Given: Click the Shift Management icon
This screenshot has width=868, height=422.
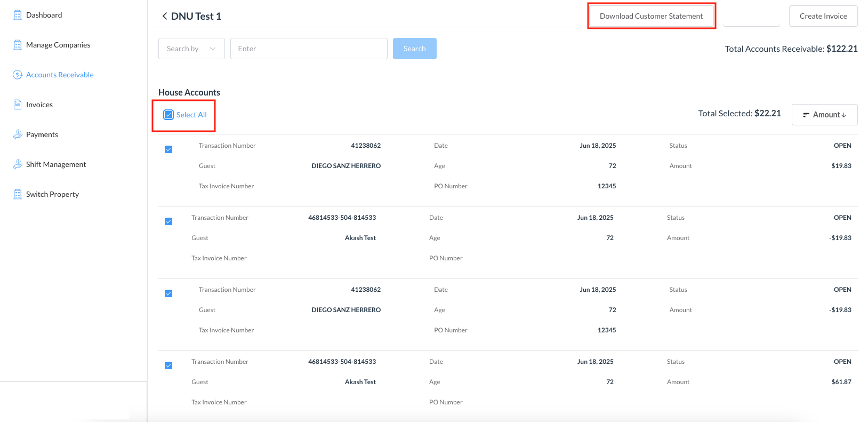Looking at the screenshot, I should (x=18, y=164).
